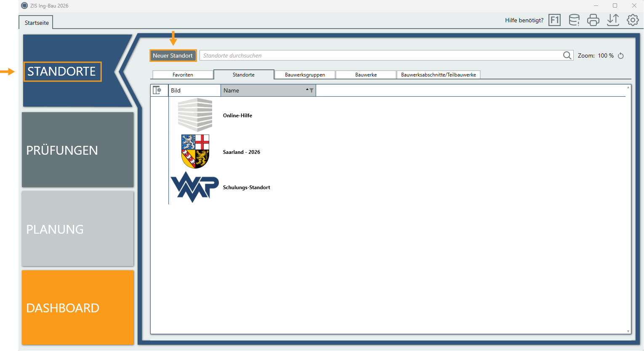Click the scroll down arrow in the list scrollbar
The height and width of the screenshot is (351, 644).
click(628, 331)
